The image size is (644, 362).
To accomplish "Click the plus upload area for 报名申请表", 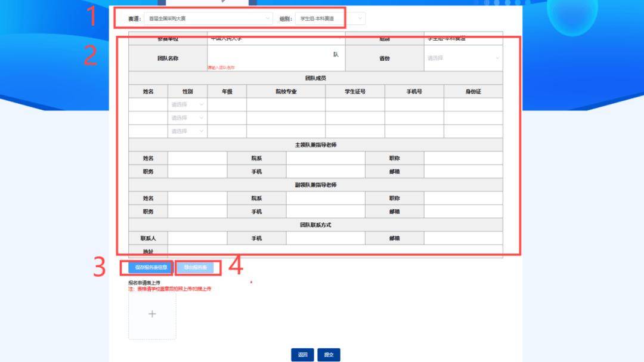I will click(151, 313).
